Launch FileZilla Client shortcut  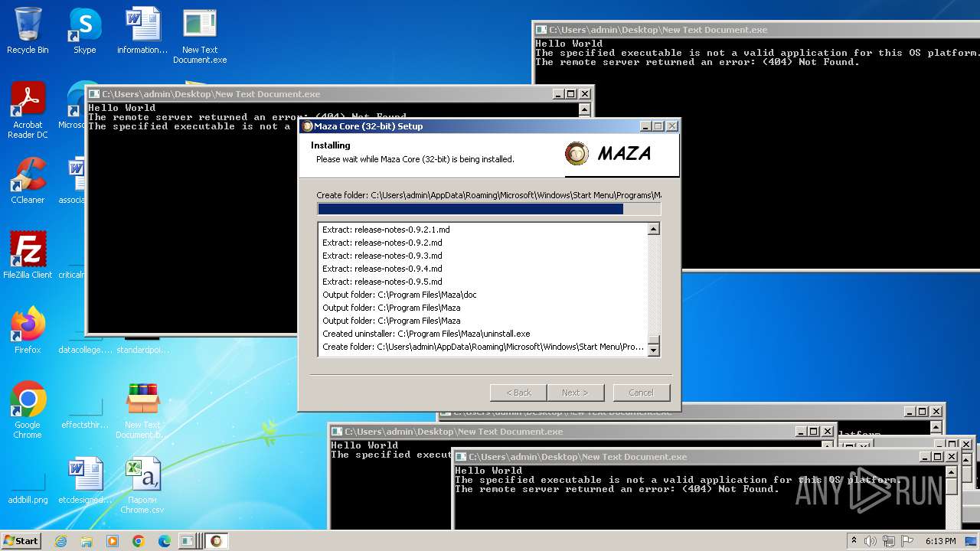(28, 256)
